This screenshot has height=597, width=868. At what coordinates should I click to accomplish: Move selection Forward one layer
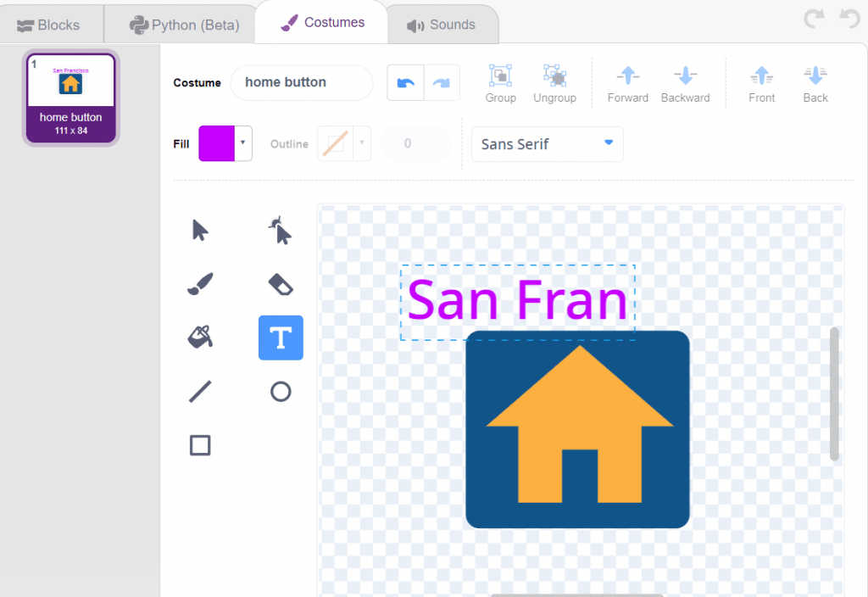tap(628, 84)
